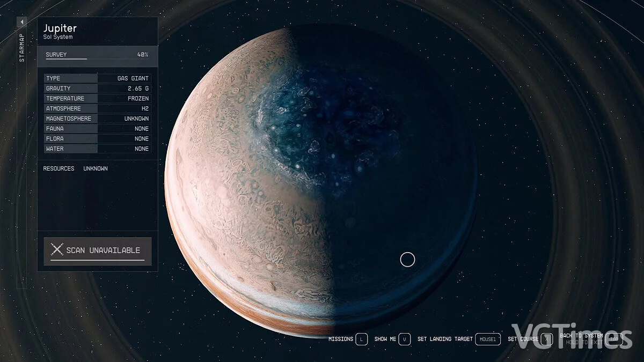Click the WATER row label
This screenshot has height=362, width=644.
click(55, 149)
